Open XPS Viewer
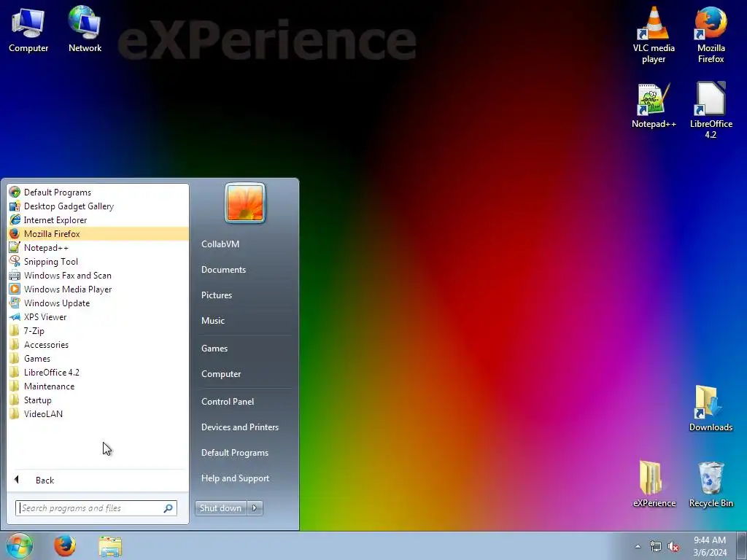Viewport: 747px width, 560px height. click(x=98, y=316)
